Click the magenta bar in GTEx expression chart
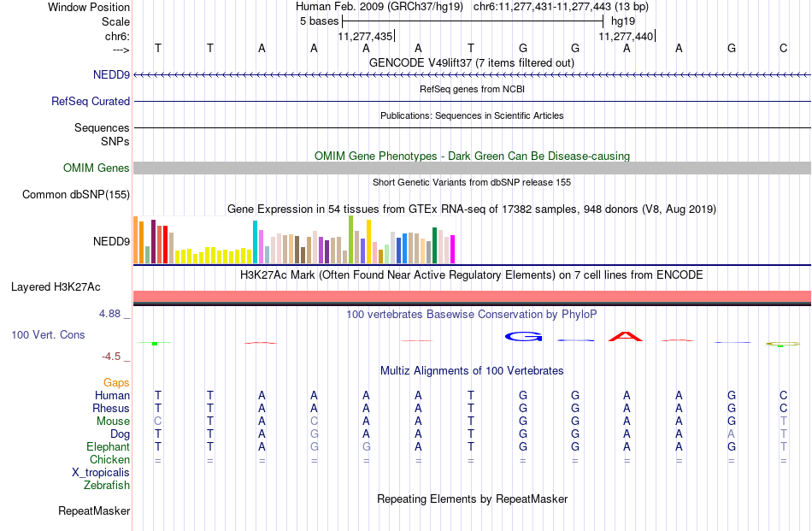Screen dimensions: 812x531 point(453,249)
